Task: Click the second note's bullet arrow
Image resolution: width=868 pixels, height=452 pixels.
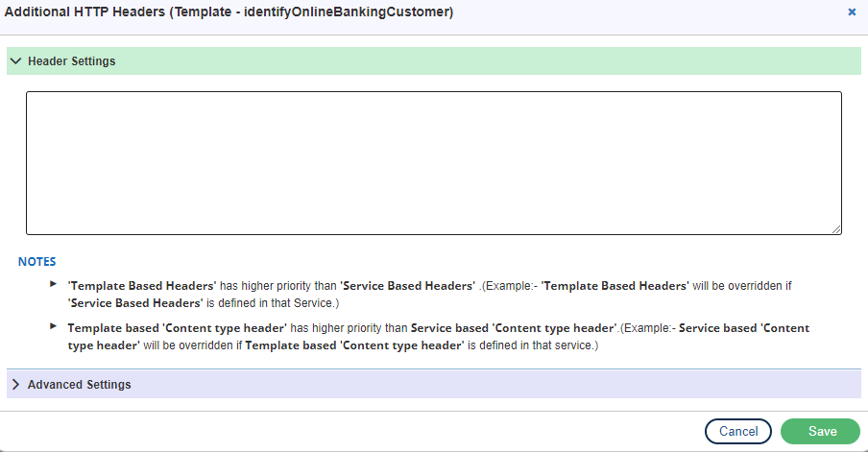Action: 53,326
